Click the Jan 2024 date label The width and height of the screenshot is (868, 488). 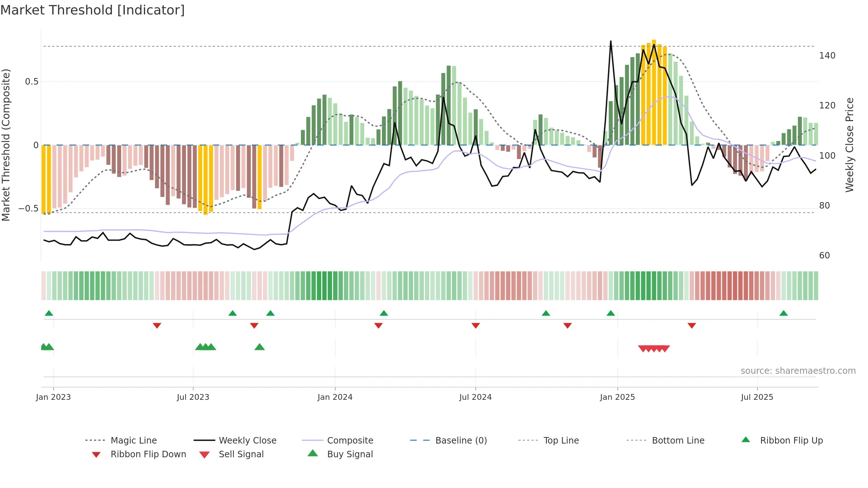click(335, 397)
